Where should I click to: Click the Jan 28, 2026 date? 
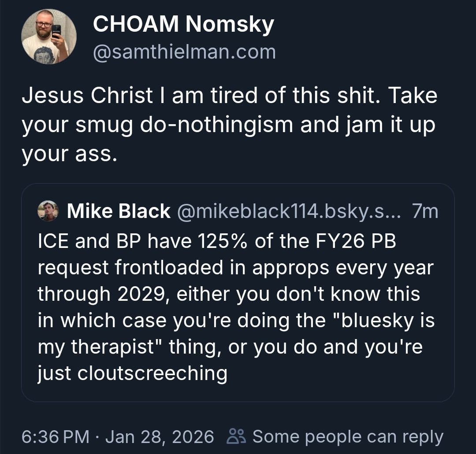(160, 437)
